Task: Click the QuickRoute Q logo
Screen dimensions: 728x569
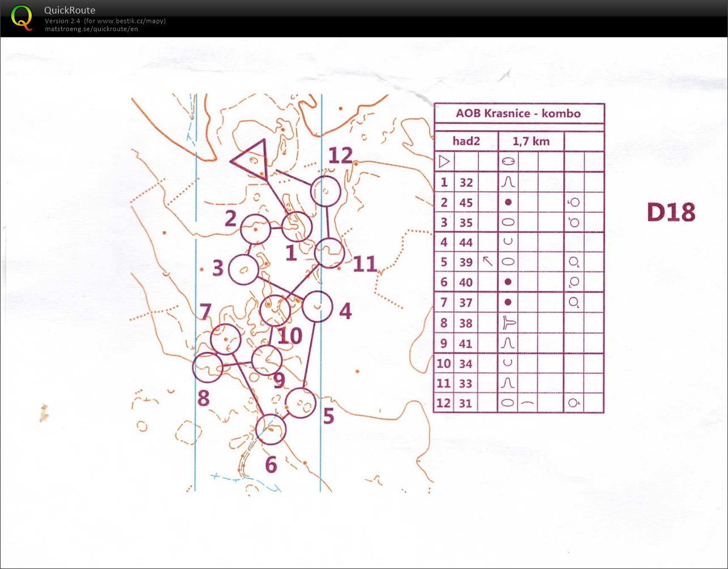Action: tap(22, 17)
